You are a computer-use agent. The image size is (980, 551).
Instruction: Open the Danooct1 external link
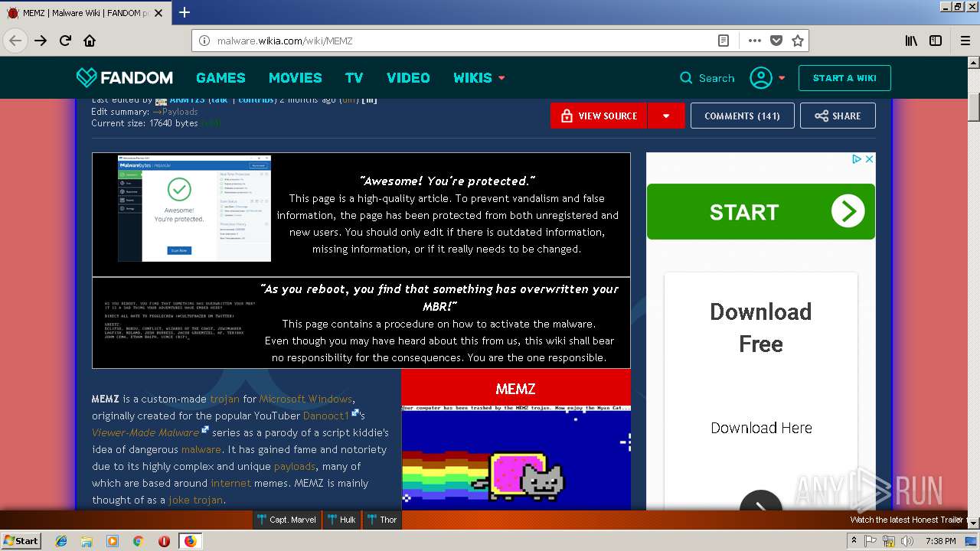[x=326, y=416]
